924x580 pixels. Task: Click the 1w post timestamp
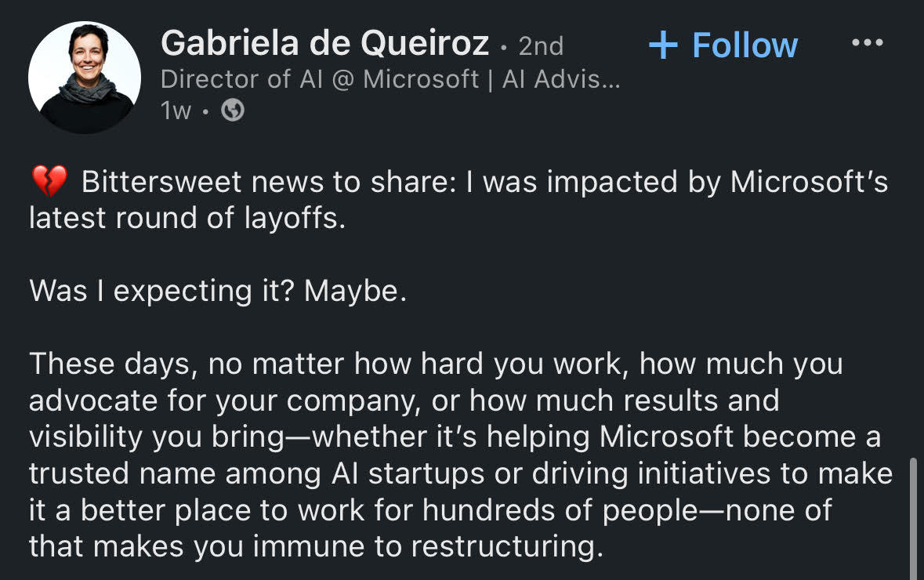[176, 111]
